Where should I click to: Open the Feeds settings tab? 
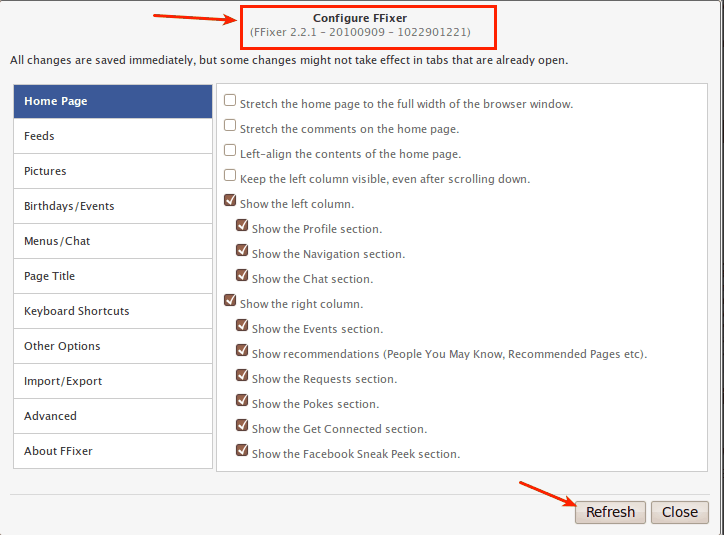(x=113, y=136)
